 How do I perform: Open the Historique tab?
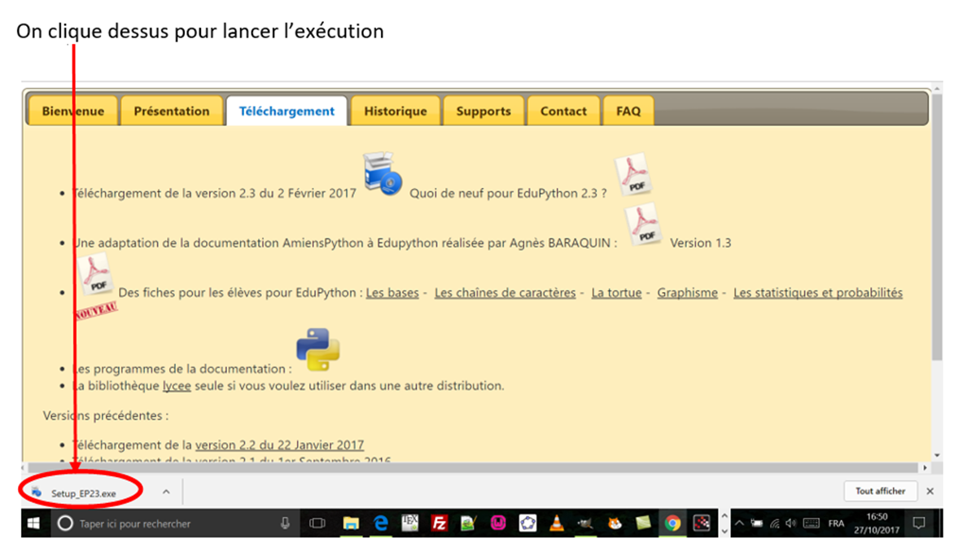coord(395,112)
